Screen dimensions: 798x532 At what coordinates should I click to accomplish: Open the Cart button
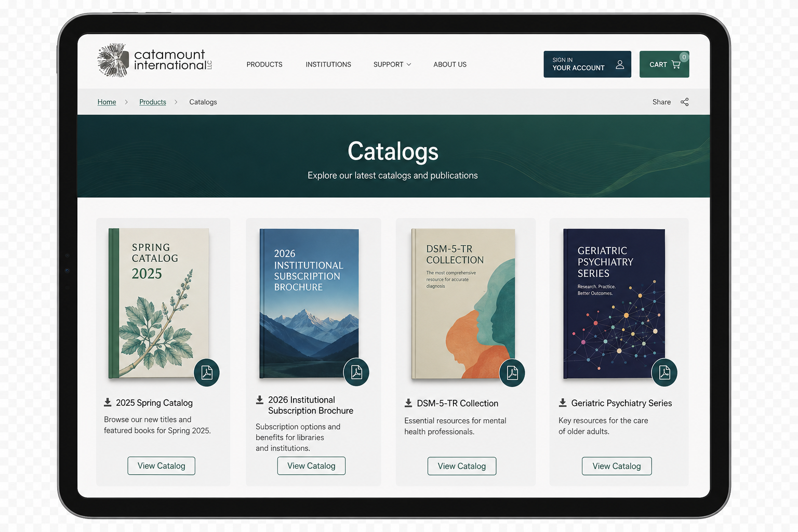click(664, 64)
